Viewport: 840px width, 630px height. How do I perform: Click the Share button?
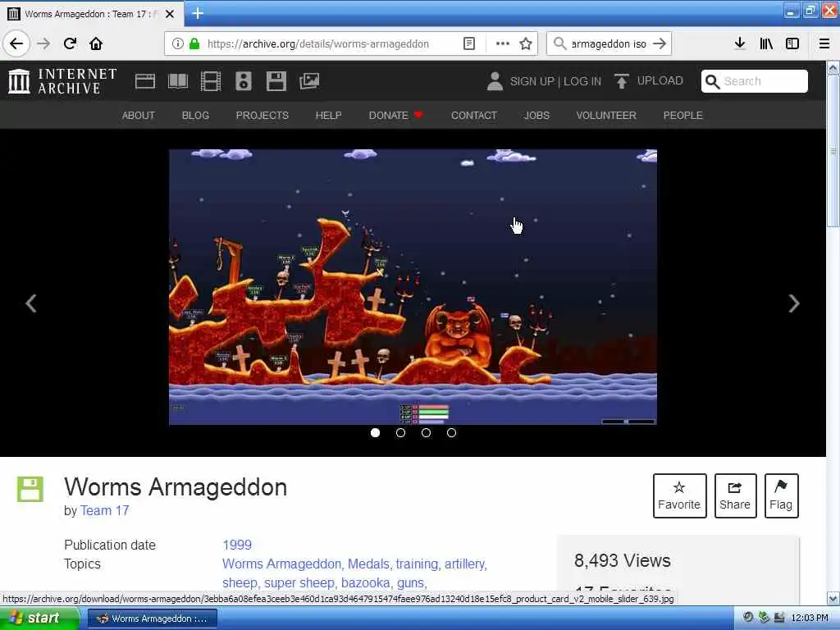(735, 495)
